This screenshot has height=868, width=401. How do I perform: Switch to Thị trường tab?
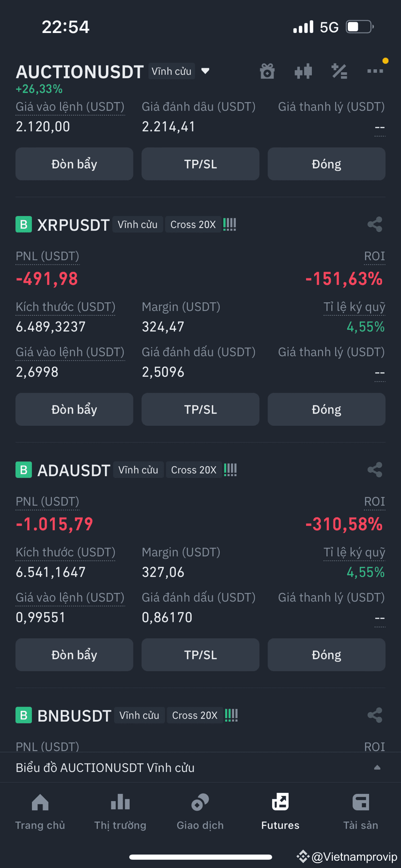click(x=120, y=812)
